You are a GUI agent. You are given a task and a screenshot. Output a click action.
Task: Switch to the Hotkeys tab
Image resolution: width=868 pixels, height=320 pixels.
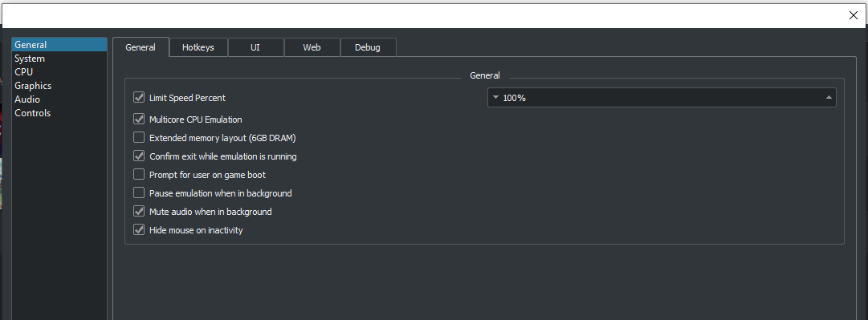click(x=198, y=47)
